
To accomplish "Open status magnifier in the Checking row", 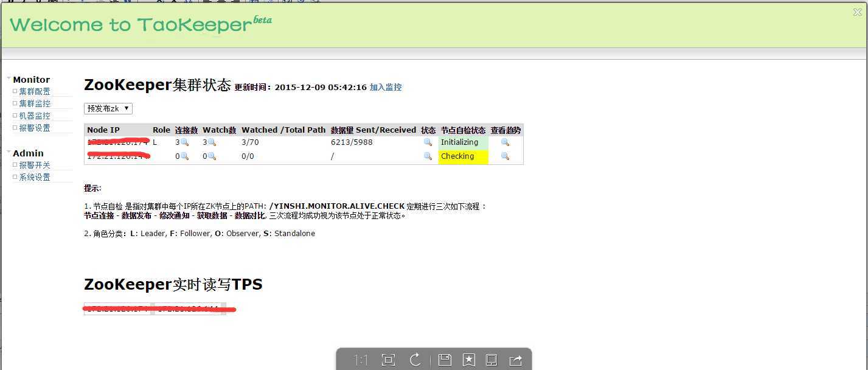I will click(x=428, y=156).
